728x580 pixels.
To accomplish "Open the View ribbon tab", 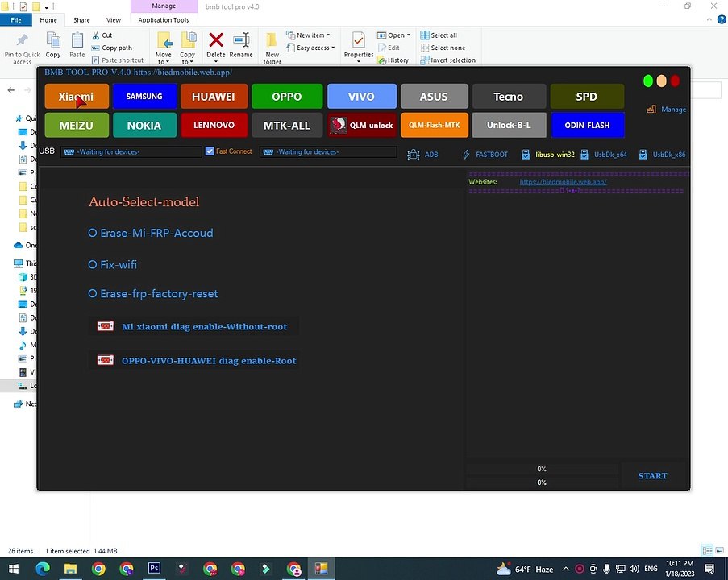I will pos(114,20).
